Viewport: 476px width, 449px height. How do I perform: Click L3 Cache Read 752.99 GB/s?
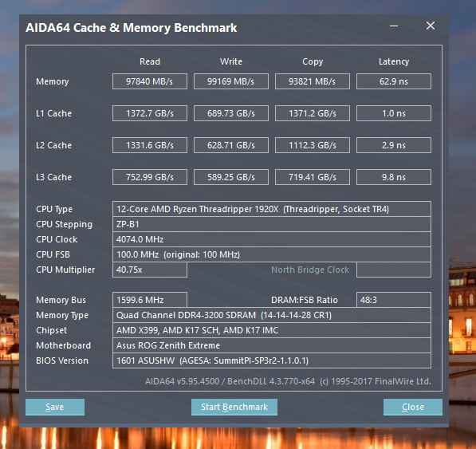click(x=150, y=177)
